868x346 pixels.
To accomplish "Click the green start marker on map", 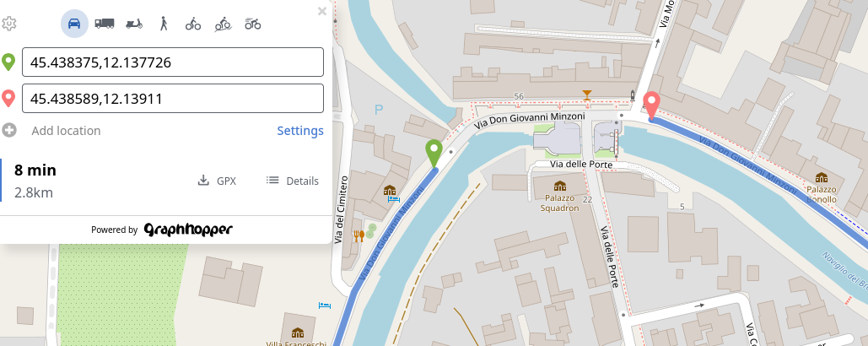I will tap(434, 154).
